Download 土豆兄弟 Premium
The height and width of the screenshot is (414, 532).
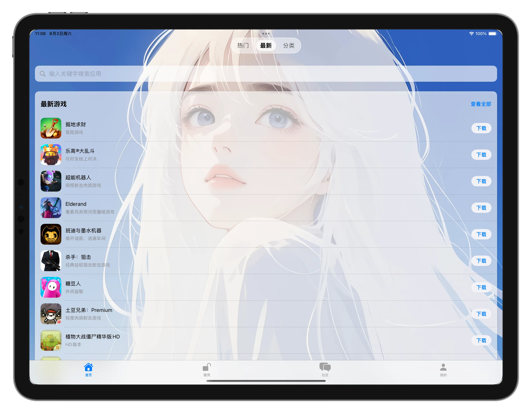481,314
